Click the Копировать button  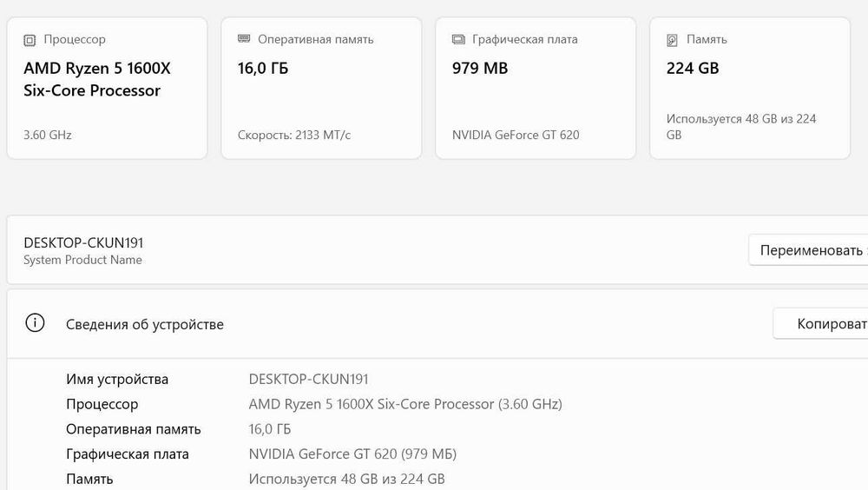click(x=820, y=324)
